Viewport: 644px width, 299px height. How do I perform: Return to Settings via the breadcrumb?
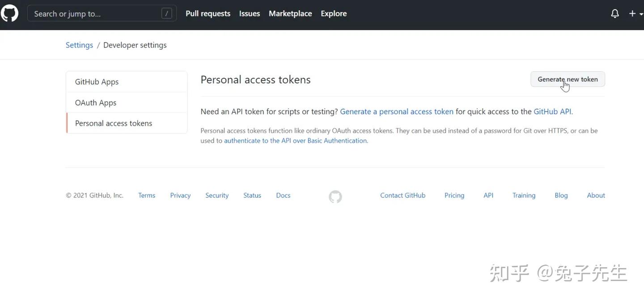point(79,45)
